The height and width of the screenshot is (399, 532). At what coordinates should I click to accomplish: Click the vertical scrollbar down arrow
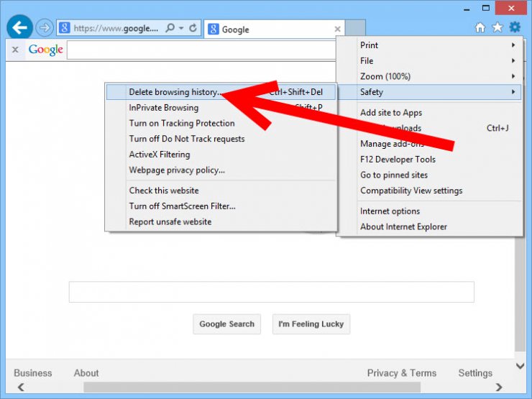coord(520,366)
